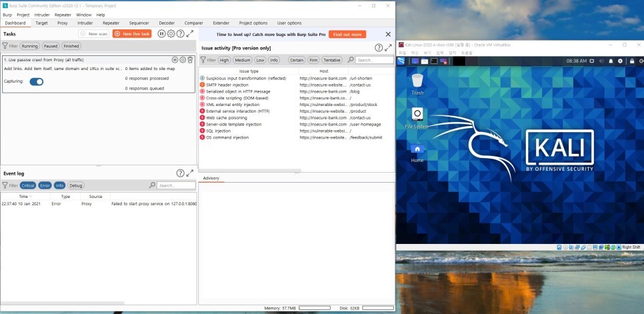Toggle the Certain confidence filter
Viewport: 644px width, 314px height.
[x=297, y=60]
